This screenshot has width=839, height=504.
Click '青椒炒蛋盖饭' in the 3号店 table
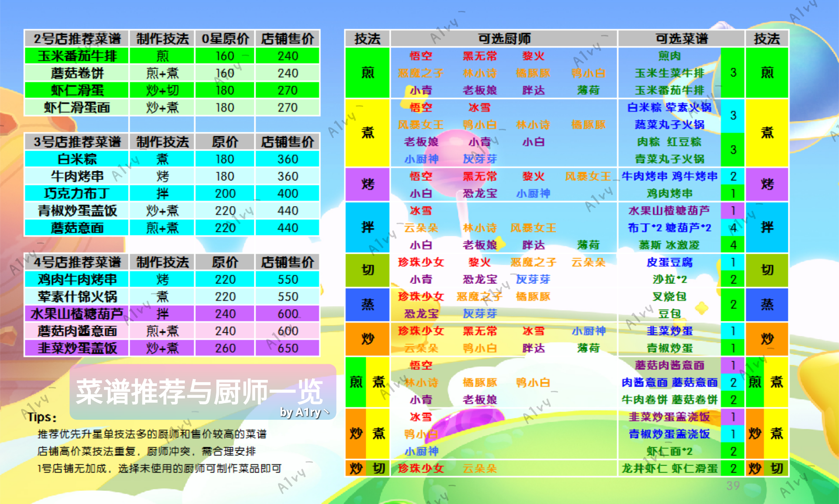(77, 211)
